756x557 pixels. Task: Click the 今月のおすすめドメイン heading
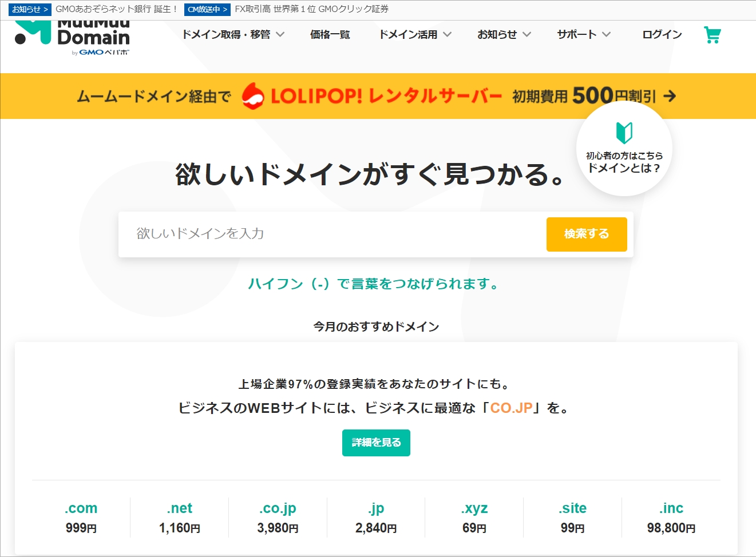coord(376,327)
